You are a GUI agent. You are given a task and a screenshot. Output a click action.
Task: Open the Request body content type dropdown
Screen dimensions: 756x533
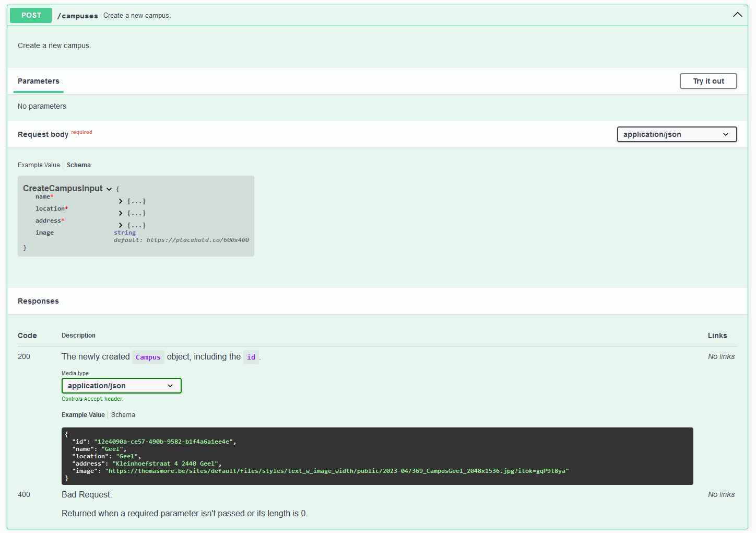pos(677,134)
